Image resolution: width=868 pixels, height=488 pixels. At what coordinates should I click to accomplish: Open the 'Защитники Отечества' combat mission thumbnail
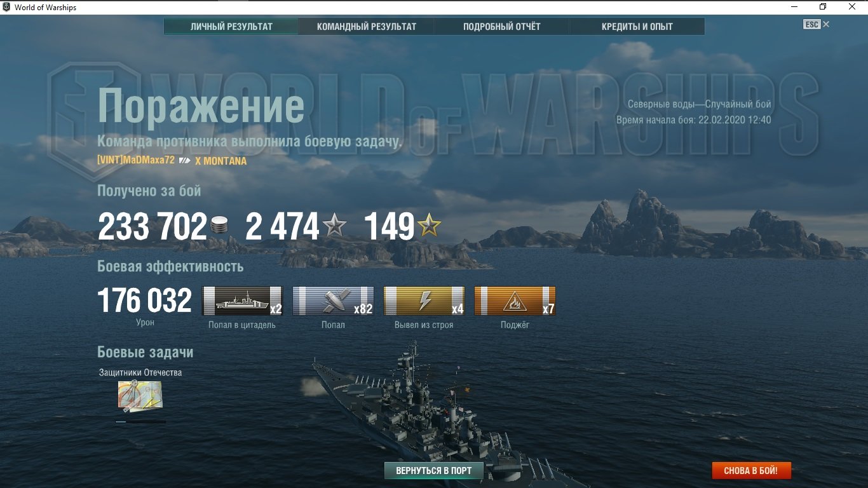pyautogui.click(x=140, y=395)
